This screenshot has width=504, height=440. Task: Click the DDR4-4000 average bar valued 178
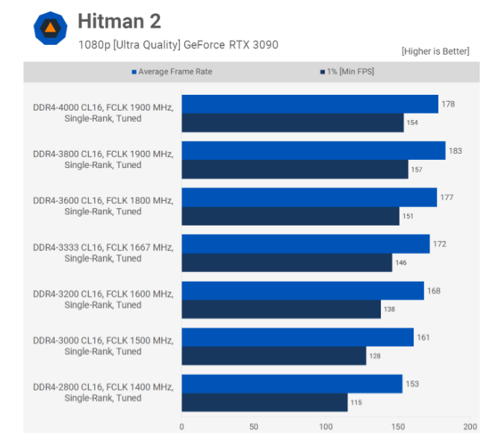(x=310, y=105)
